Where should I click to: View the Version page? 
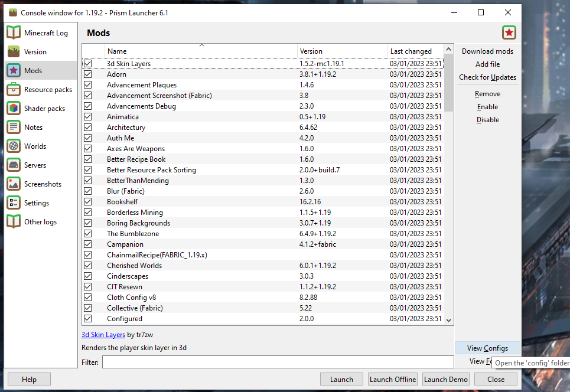pos(35,51)
